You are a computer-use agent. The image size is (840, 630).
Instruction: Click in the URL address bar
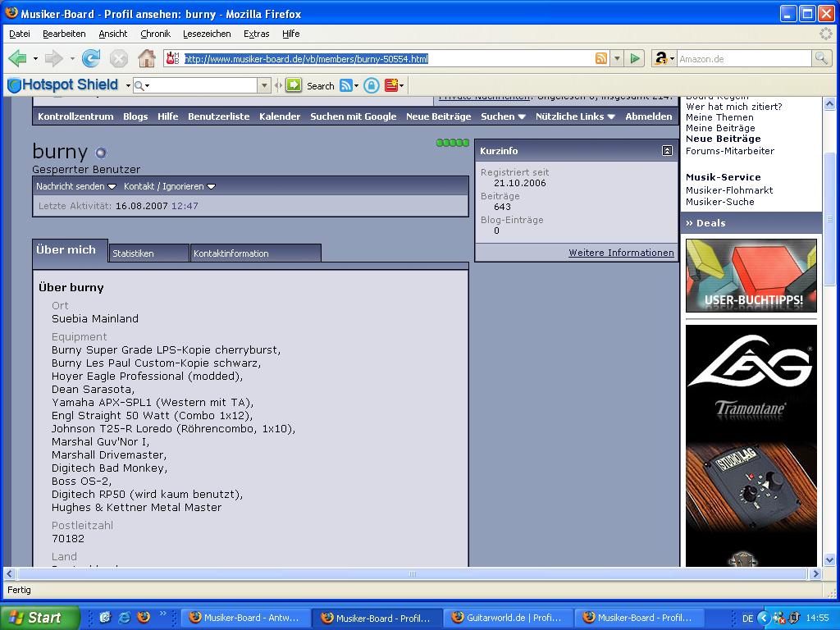388,58
